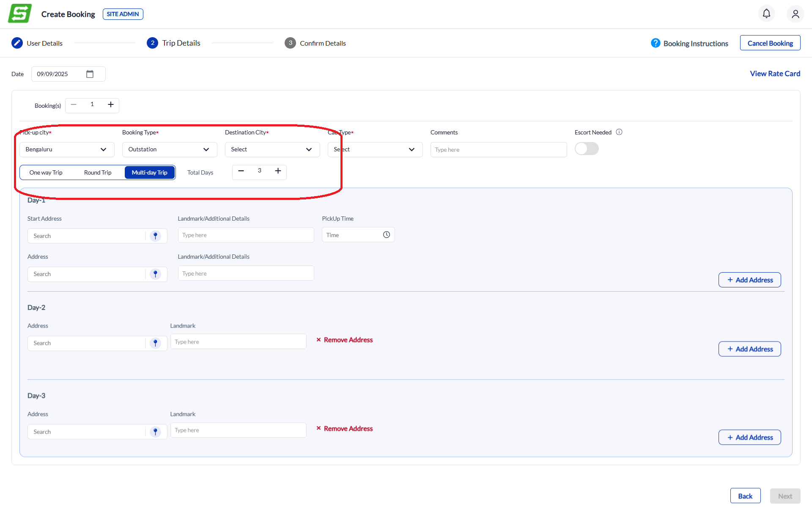Open the notifications bell icon
The height and width of the screenshot is (511, 812).
coord(766,14)
